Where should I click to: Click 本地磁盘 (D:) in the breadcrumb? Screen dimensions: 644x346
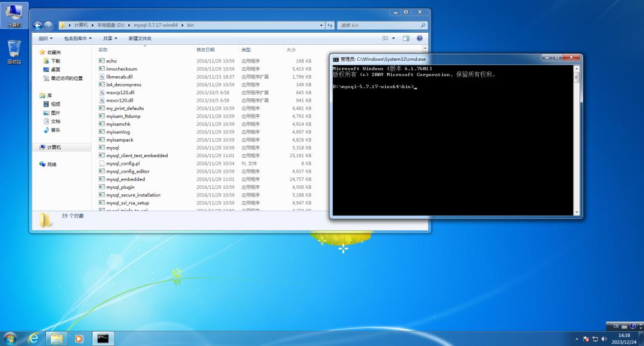click(x=110, y=25)
